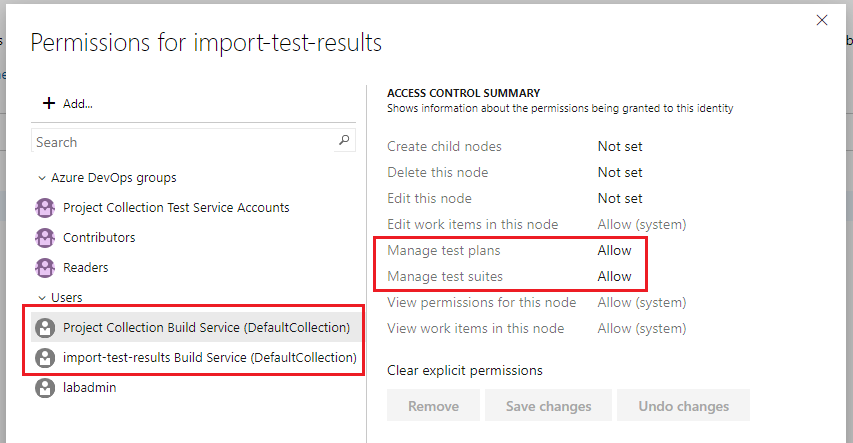Click the Contributors group icon
853x443 pixels.
pos(44,238)
